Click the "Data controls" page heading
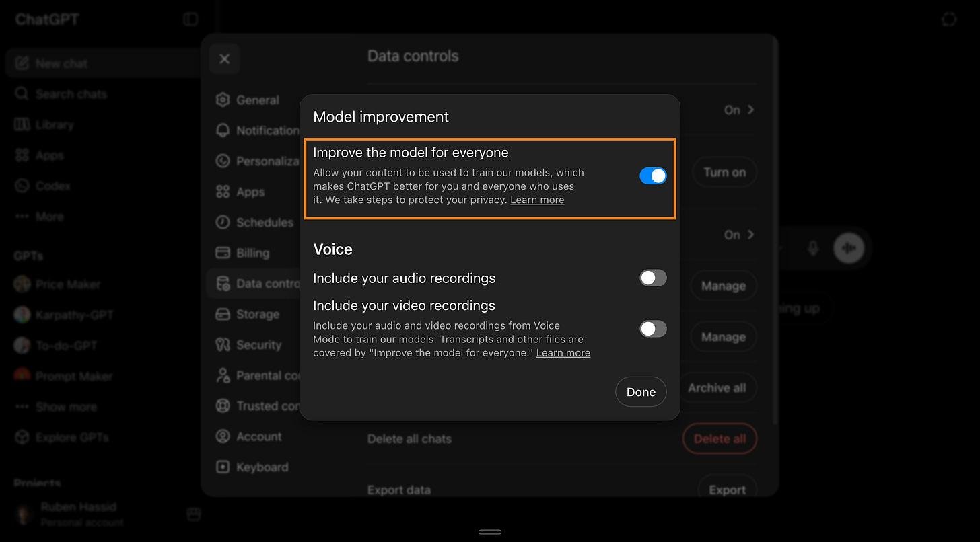This screenshot has width=980, height=542. tap(413, 56)
